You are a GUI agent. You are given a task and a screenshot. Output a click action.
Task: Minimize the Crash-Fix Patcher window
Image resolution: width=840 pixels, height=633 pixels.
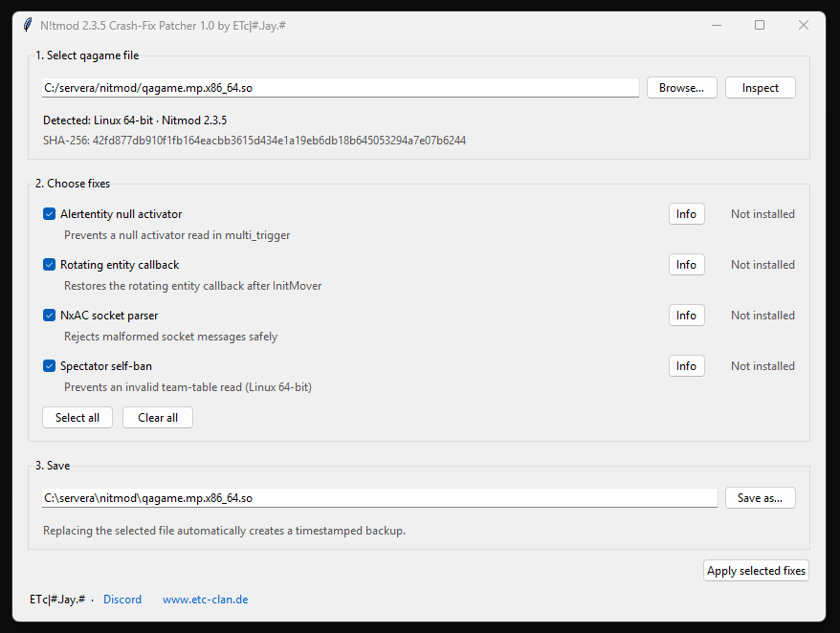(717, 25)
